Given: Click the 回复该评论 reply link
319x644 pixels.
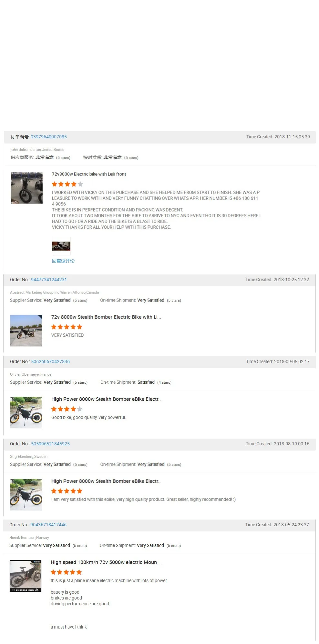Looking at the screenshot, I should [x=63, y=261].
